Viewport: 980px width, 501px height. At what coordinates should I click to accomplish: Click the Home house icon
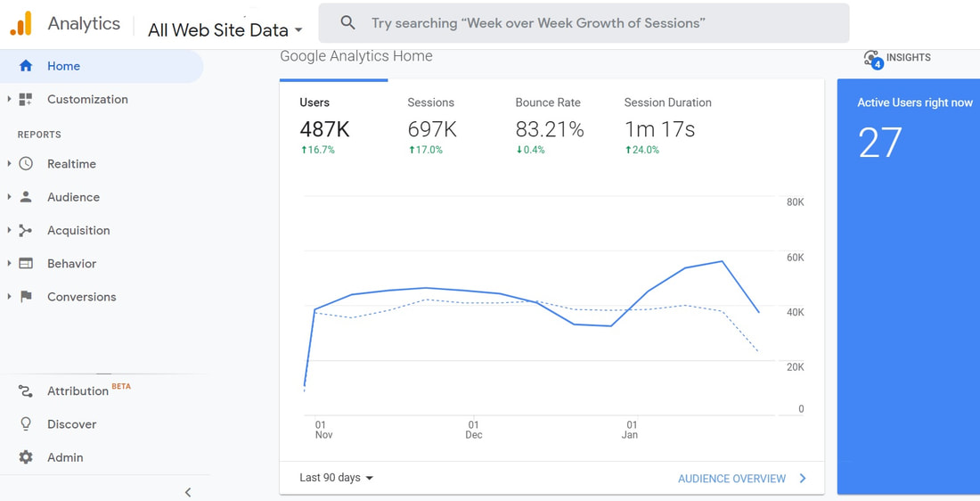[x=26, y=66]
